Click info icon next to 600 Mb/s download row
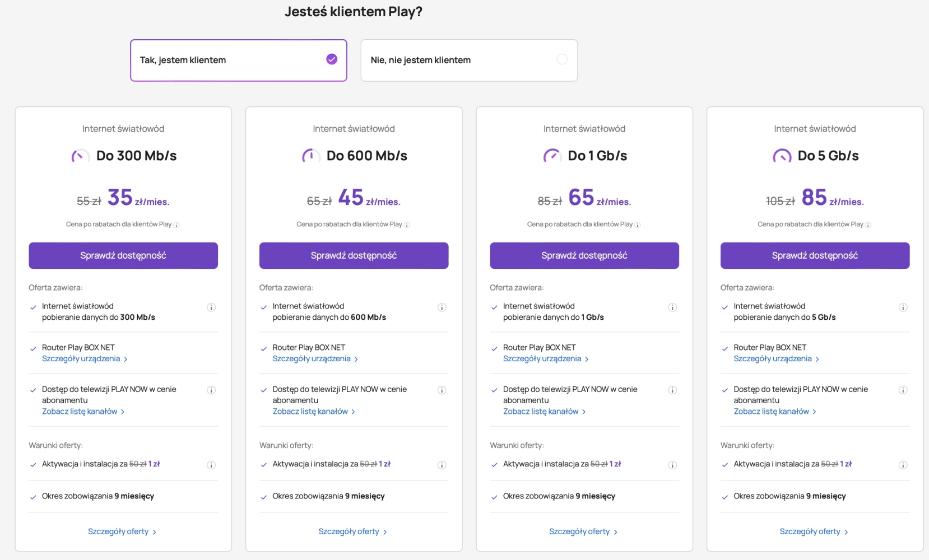Image resolution: width=929 pixels, height=560 pixels. point(442,307)
